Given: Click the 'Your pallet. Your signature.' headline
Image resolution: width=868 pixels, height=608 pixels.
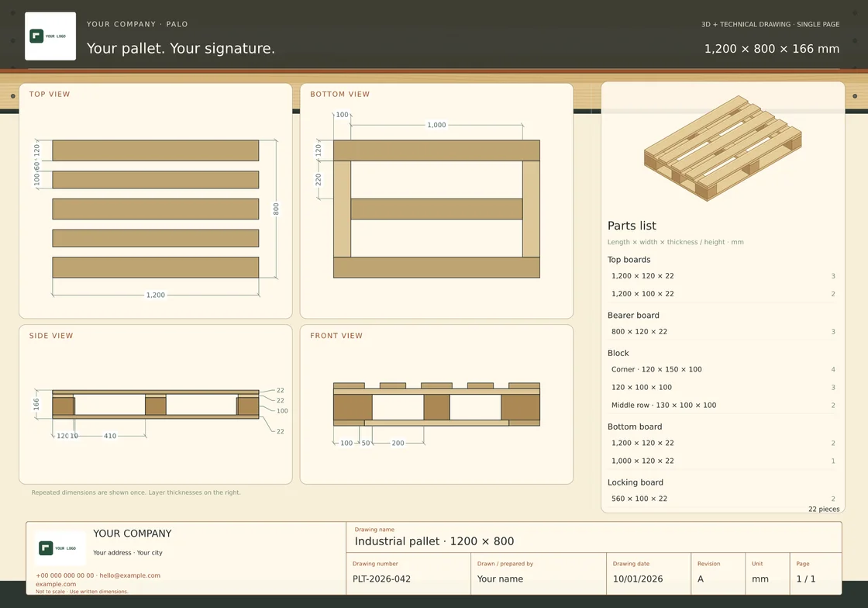Looking at the screenshot, I should tap(181, 49).
